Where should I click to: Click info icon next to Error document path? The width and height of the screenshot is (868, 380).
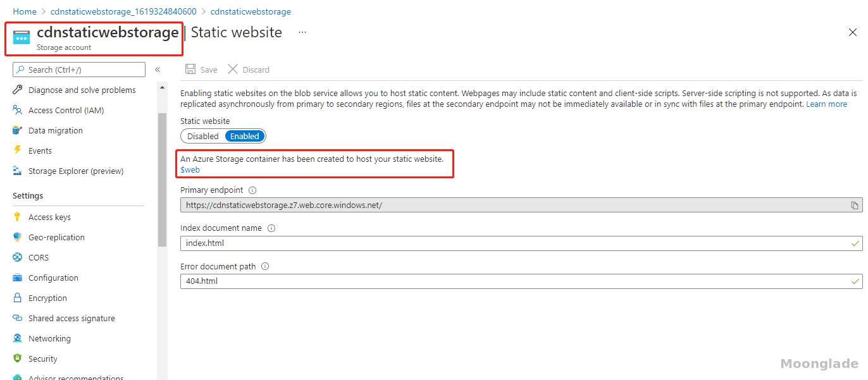tap(265, 266)
